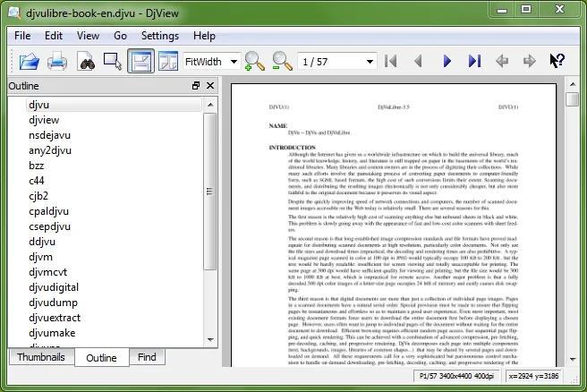Maximize the DjView window
The height and width of the screenshot is (392, 587).
(x=526, y=9)
